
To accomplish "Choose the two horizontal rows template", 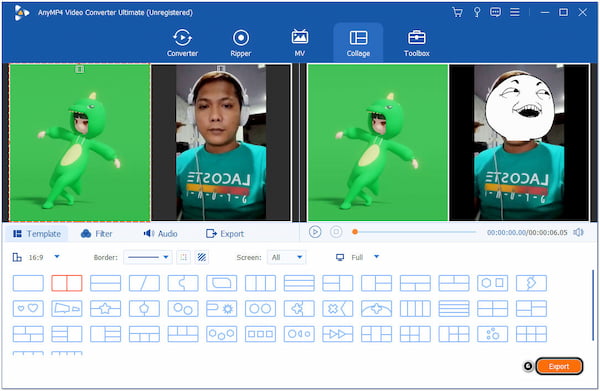I will click(x=105, y=283).
